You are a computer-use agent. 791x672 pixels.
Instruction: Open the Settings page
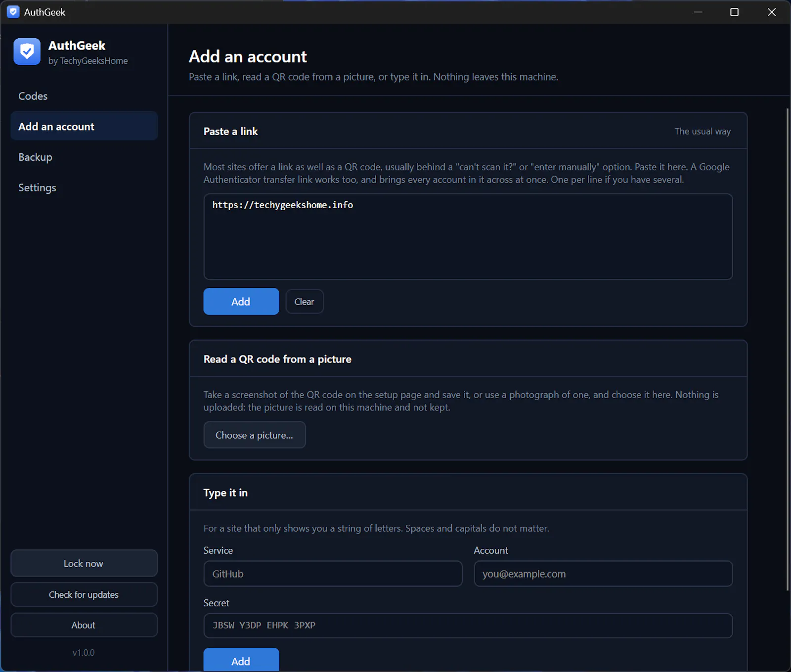point(84,188)
